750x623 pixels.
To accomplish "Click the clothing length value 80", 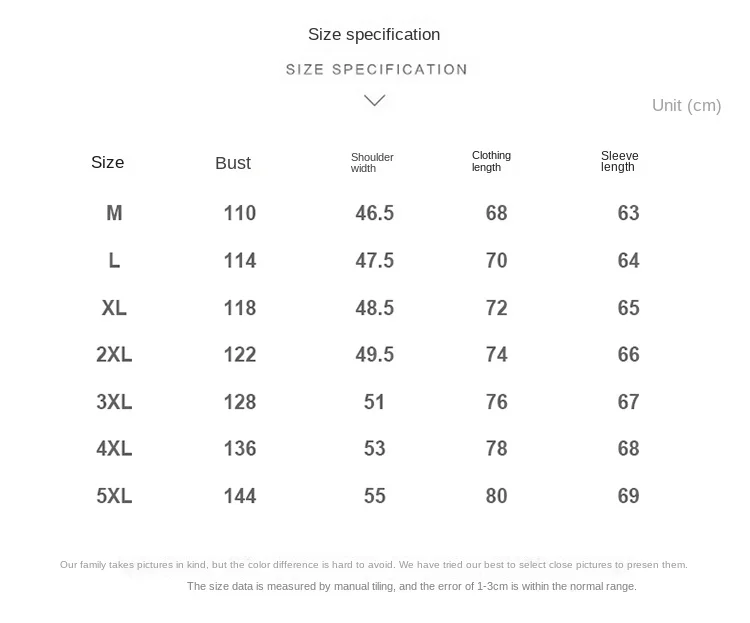I will pos(497,496).
